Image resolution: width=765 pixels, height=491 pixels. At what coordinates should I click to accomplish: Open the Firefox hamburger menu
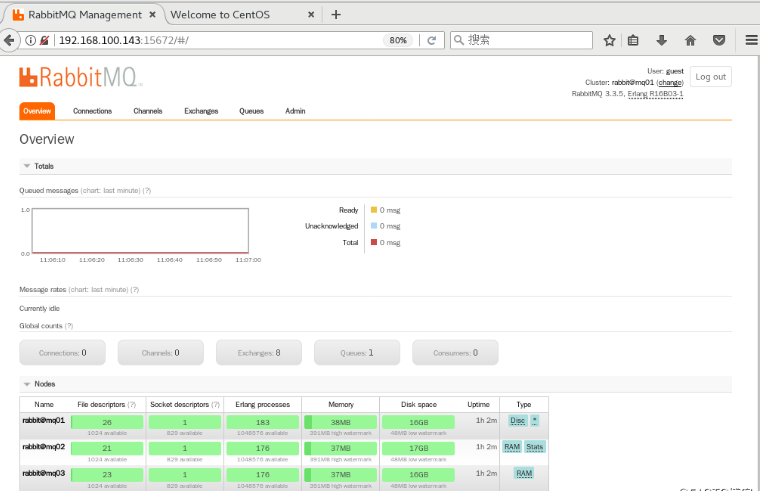click(752, 40)
